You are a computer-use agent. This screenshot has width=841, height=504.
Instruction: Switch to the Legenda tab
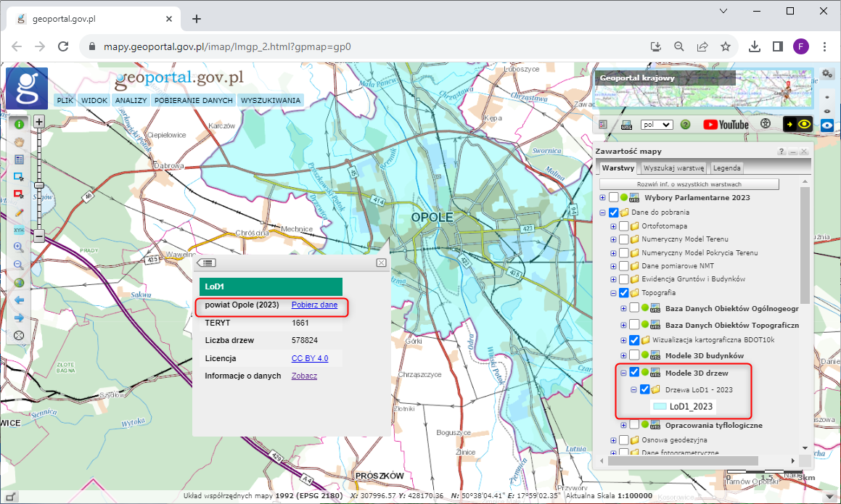coord(726,168)
